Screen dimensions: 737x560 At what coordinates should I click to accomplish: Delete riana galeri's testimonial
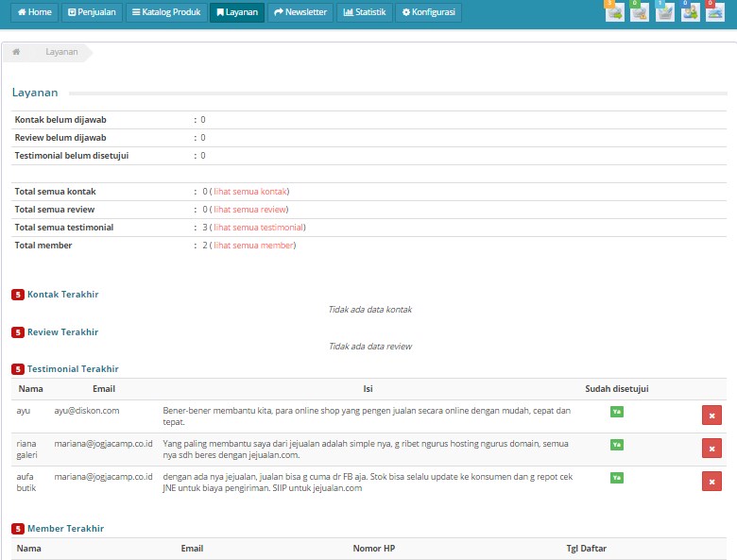[x=711, y=449]
